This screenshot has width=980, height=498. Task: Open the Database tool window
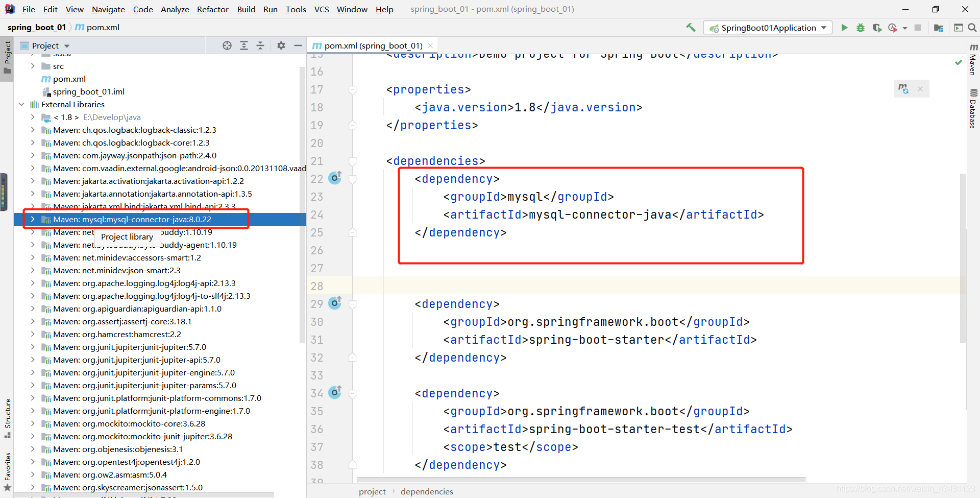click(973, 109)
